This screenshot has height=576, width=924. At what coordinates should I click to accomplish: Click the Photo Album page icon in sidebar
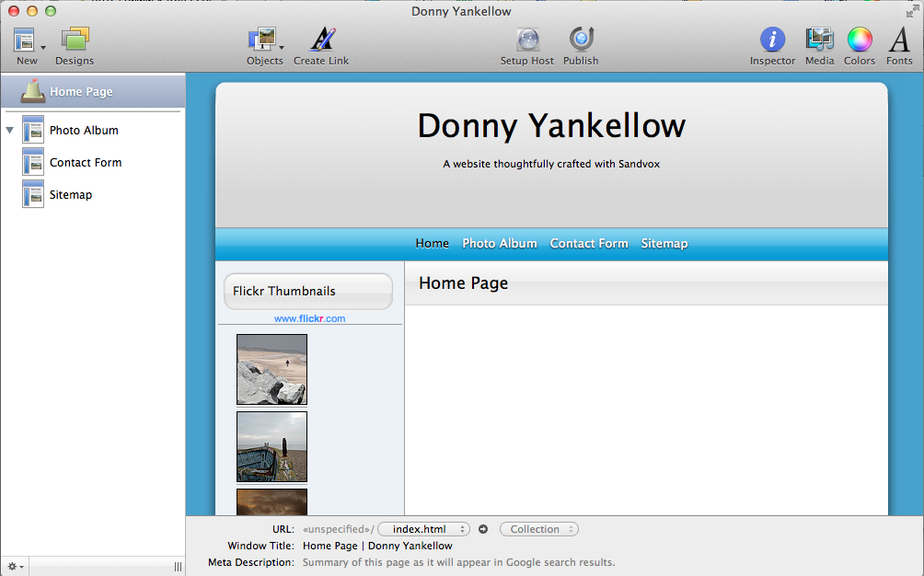33,130
